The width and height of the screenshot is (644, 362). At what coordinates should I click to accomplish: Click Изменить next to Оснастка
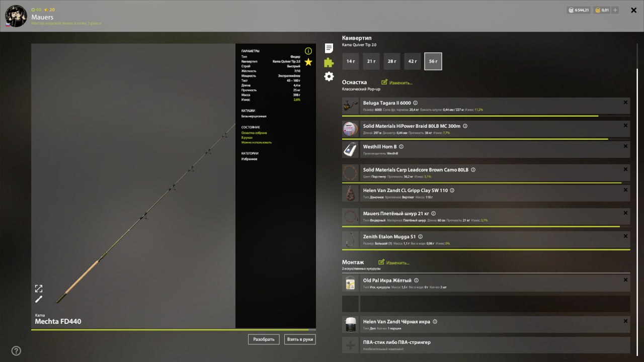point(397,82)
